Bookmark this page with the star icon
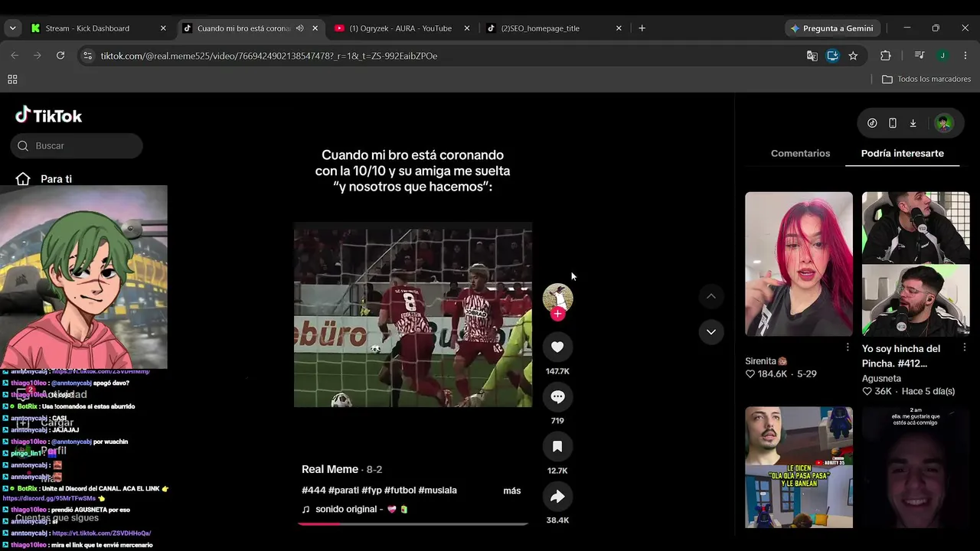 (853, 56)
